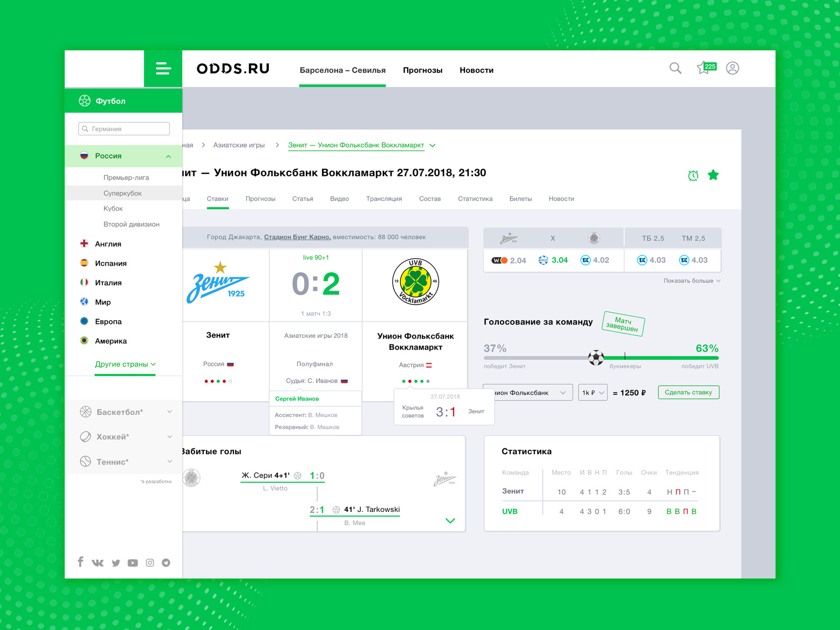Click the Zenit team logo

click(x=218, y=283)
